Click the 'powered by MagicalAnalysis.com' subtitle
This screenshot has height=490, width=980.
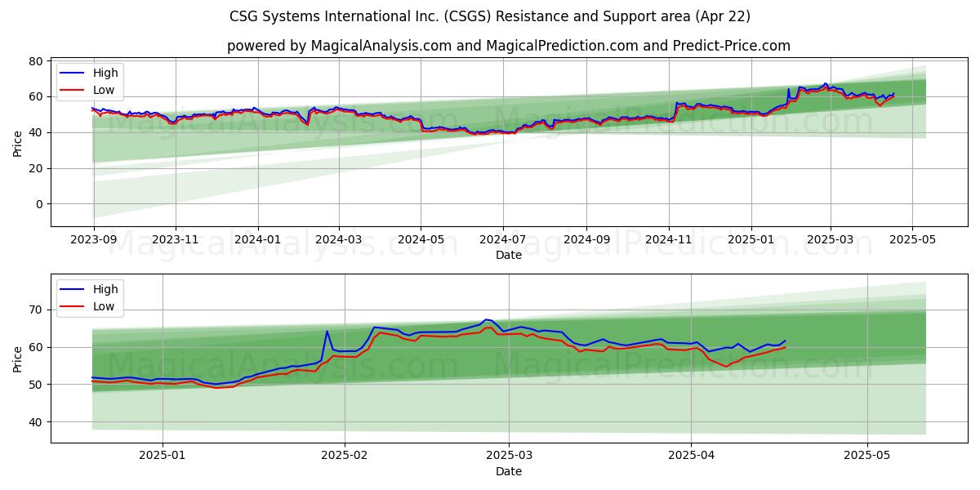508,46
